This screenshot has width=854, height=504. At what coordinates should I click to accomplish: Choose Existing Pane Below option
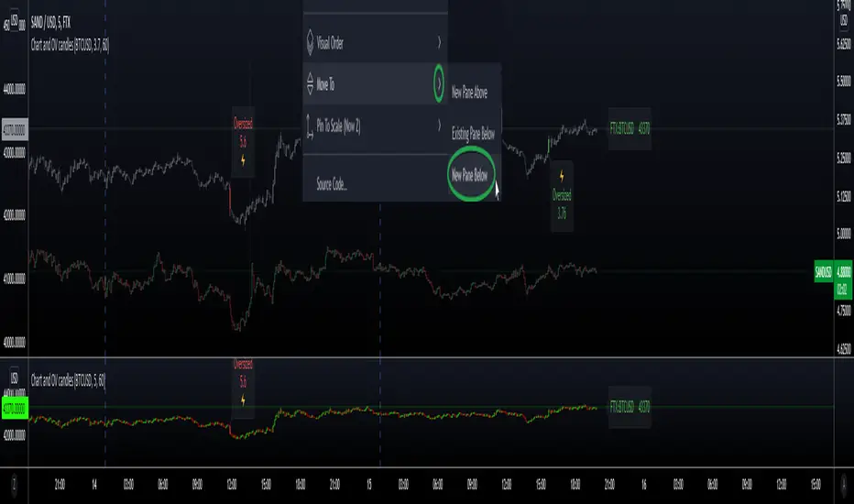(x=474, y=134)
